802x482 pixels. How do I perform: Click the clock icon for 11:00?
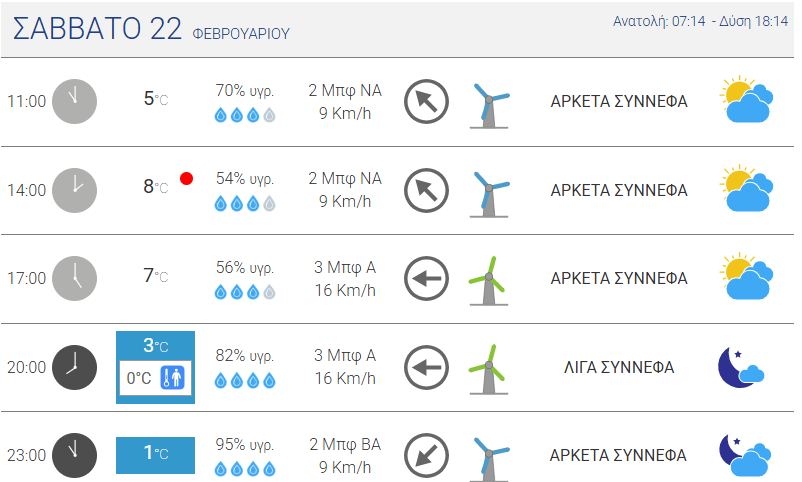point(75,101)
